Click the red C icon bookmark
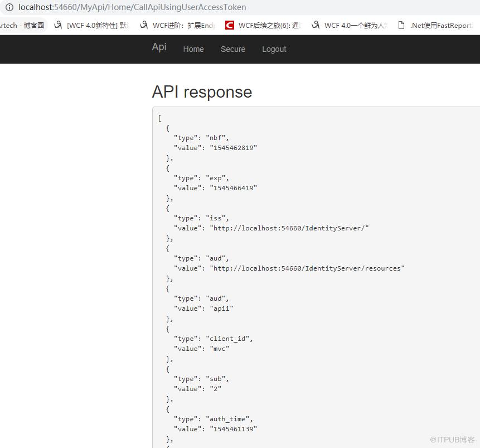Screen dimensions: 480x448 click(x=230, y=25)
